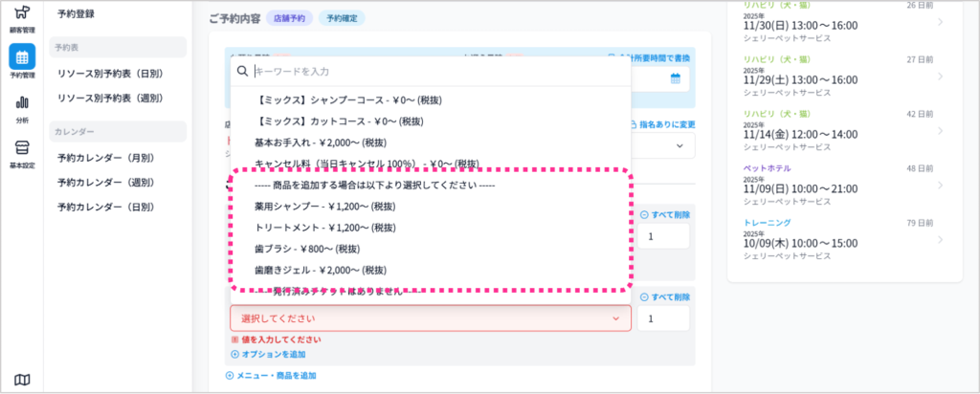This screenshot has height=394, width=980.
Task: Choose 歯磨きジェル ¥2,000 from list
Action: click(x=320, y=270)
